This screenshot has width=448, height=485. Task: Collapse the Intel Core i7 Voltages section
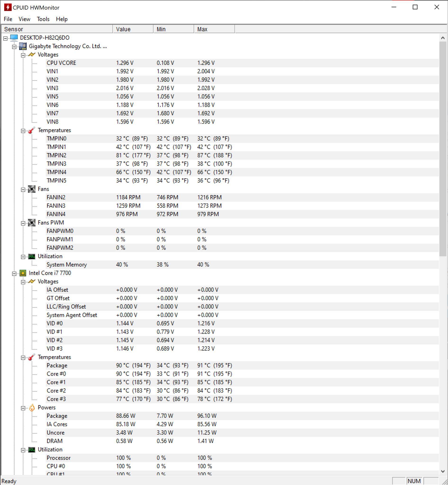pos(23,282)
